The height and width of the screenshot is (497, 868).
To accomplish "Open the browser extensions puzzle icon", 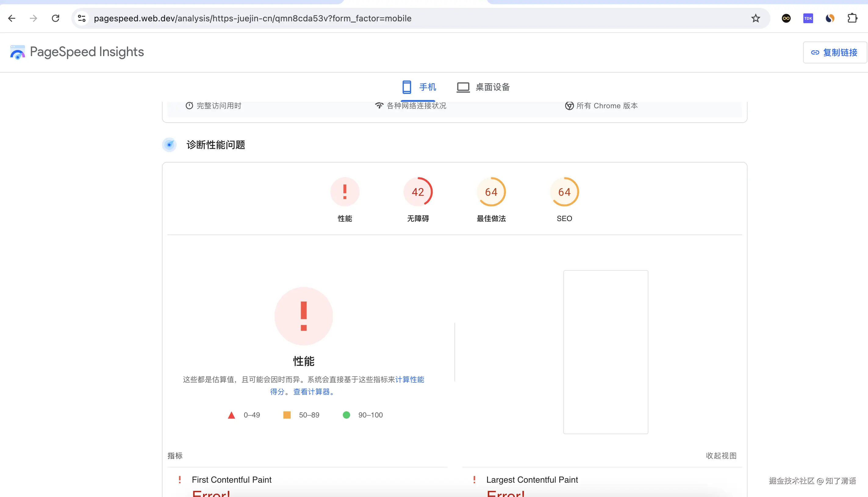I will 852,18.
